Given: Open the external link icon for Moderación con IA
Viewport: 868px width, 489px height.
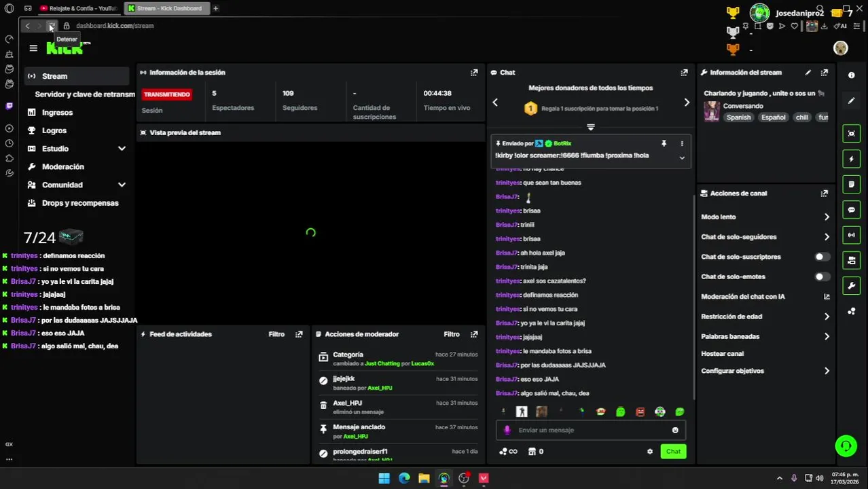Looking at the screenshot, I should point(827,297).
